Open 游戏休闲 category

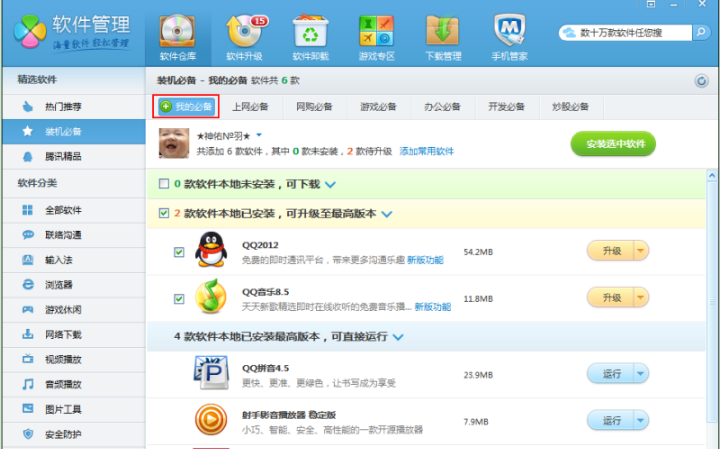[x=74, y=309]
